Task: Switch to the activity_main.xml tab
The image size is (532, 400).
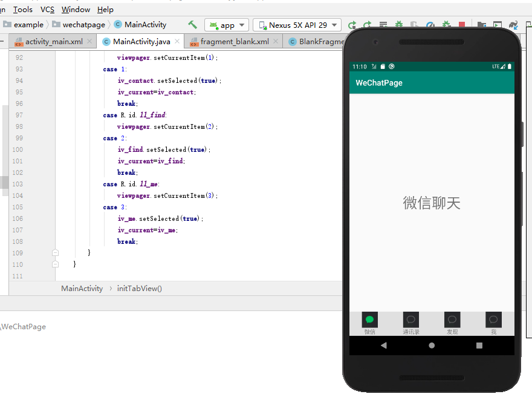Action: 54,41
